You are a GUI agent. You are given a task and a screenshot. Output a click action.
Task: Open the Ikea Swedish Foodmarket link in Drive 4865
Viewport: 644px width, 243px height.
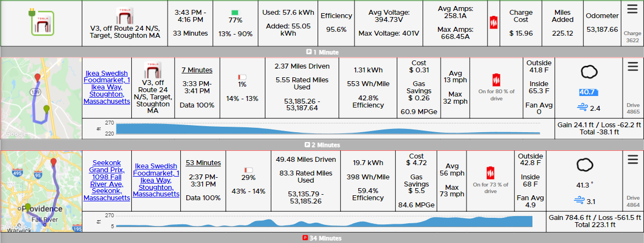tap(107, 87)
